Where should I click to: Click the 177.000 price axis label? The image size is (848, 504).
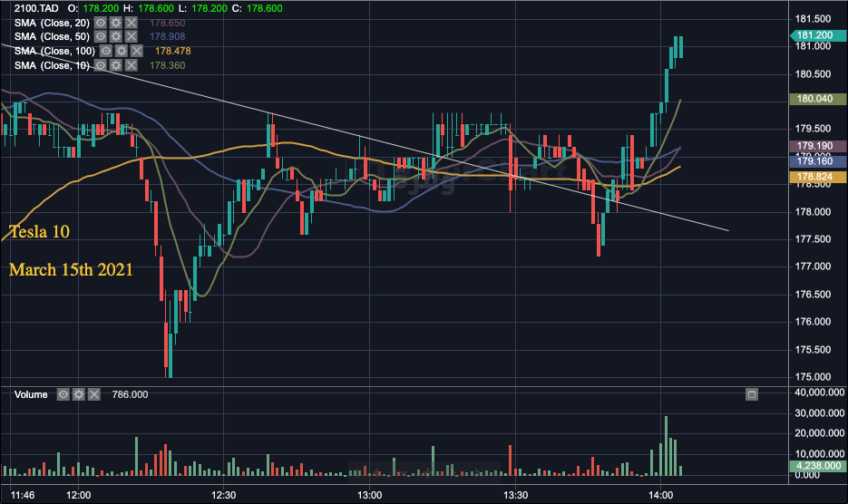point(813,267)
